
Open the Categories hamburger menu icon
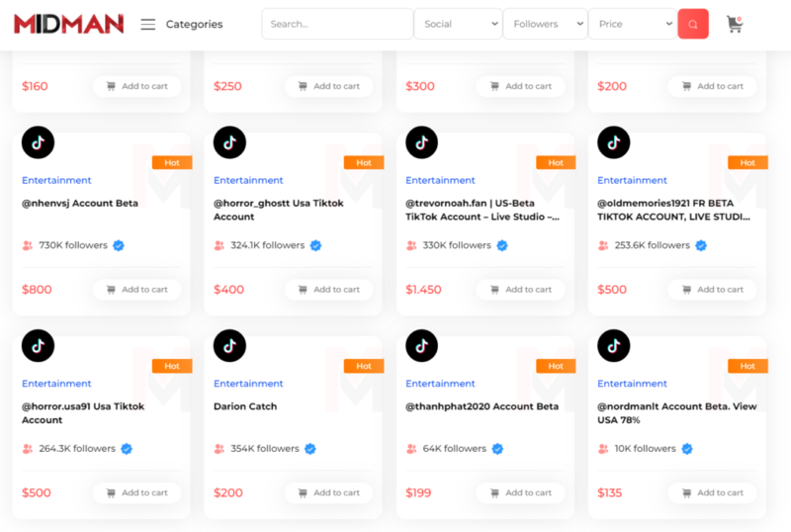(x=148, y=24)
